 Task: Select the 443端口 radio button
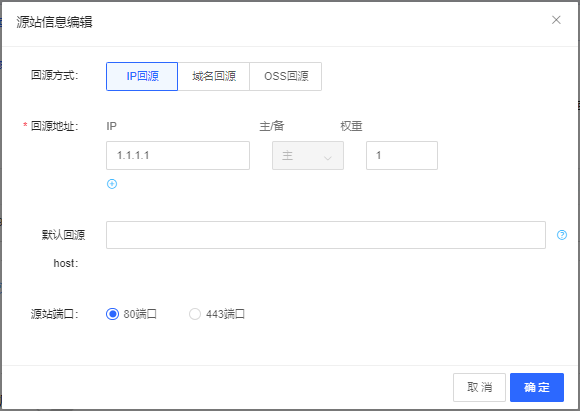(195, 314)
